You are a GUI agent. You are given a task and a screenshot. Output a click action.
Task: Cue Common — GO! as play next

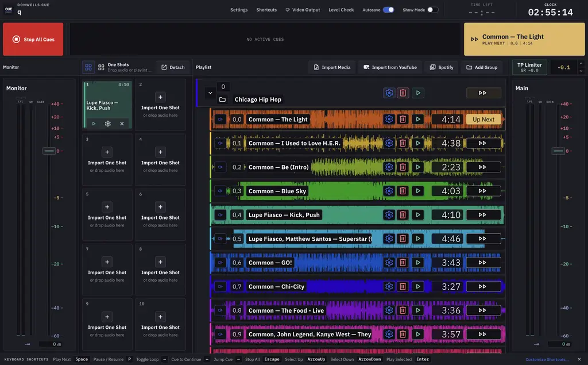coord(483,263)
